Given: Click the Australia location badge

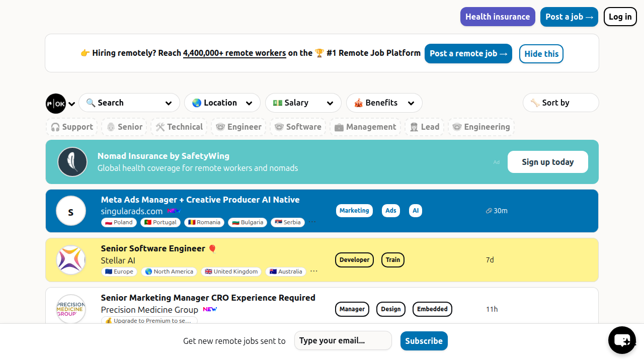Looking at the screenshot, I should pos(286,271).
